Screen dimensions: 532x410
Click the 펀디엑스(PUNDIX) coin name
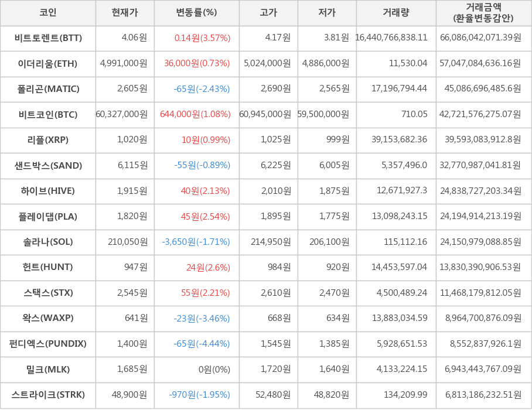coord(48,344)
